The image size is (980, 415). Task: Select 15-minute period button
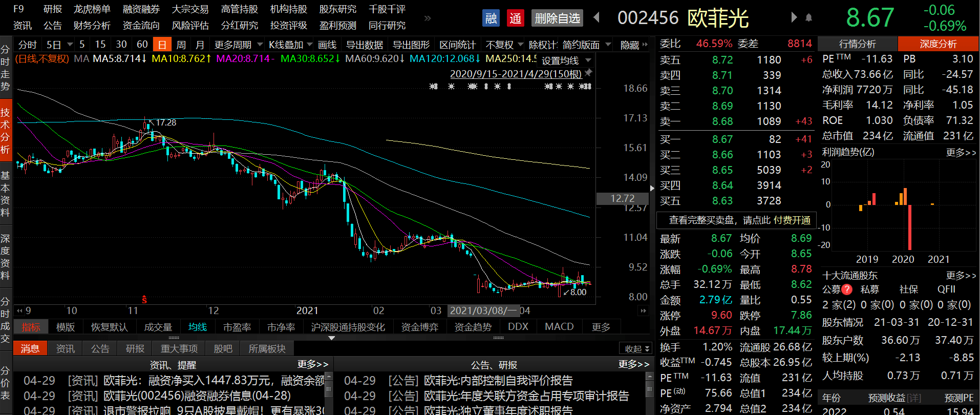100,45
